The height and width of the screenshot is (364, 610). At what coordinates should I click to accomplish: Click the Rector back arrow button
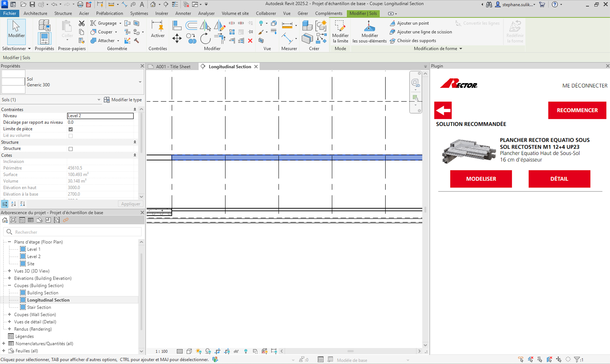click(443, 110)
